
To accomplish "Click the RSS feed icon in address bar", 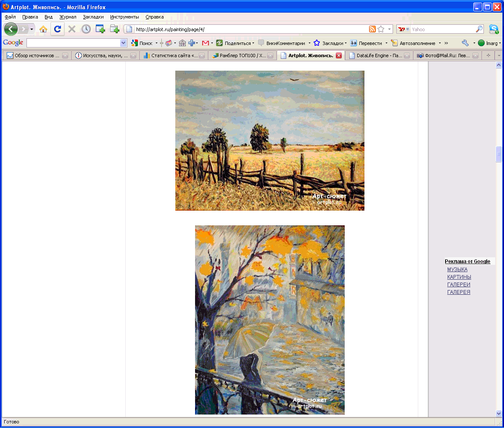I will click(372, 29).
